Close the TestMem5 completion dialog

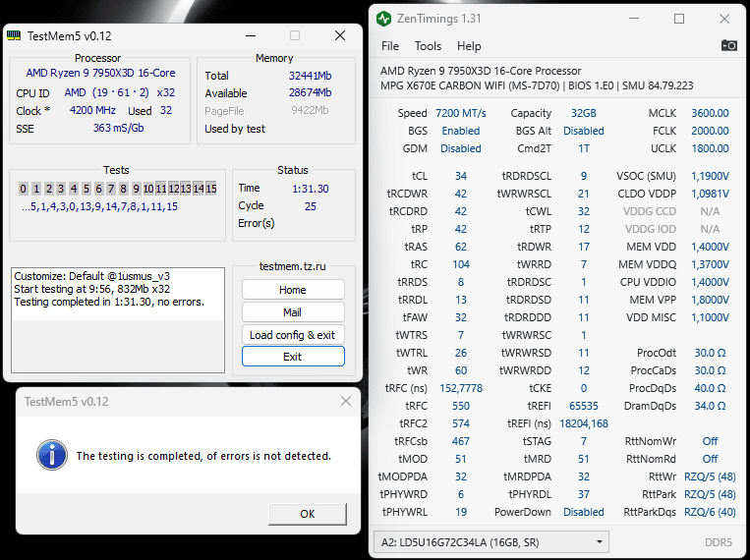click(346, 401)
